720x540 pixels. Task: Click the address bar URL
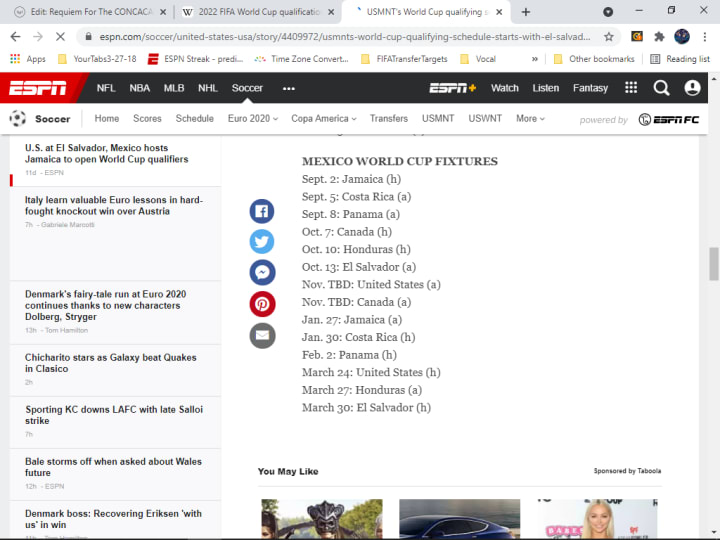tap(344, 37)
